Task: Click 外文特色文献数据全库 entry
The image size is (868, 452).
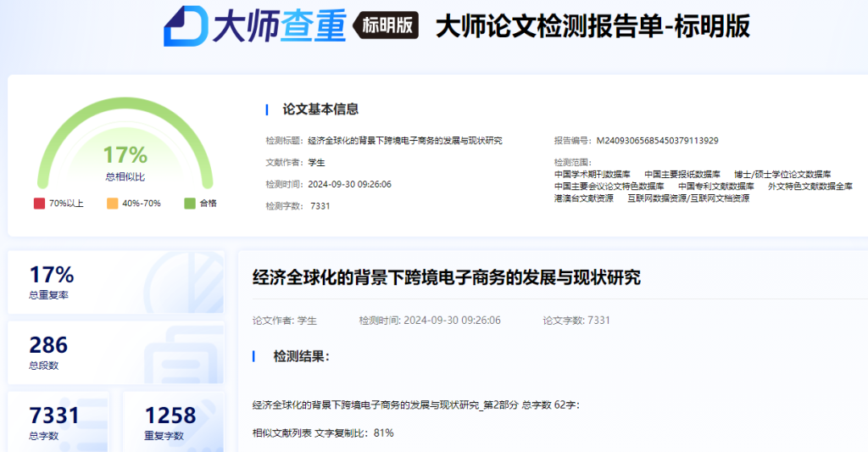Action: tap(810, 186)
